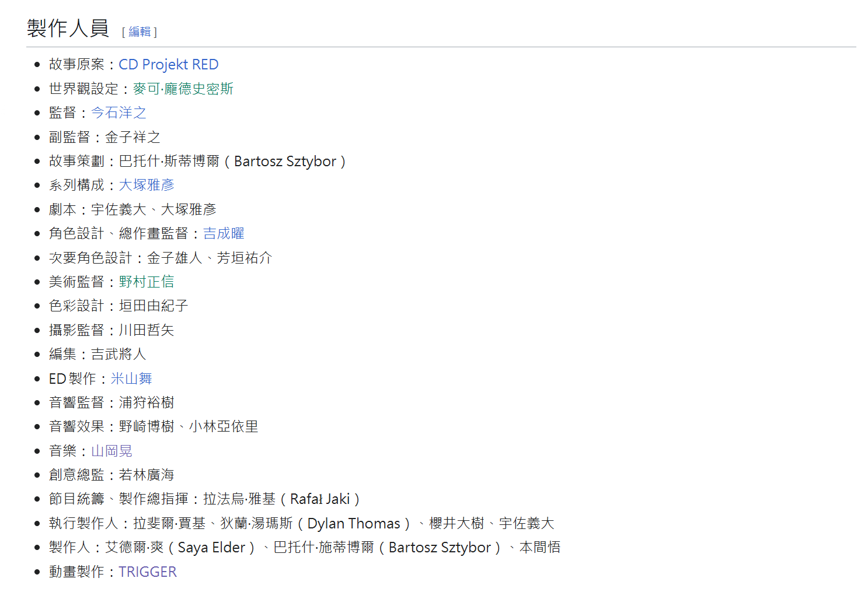Click the 動畫製作 label
The height and width of the screenshot is (592, 868).
pyautogui.click(x=76, y=572)
